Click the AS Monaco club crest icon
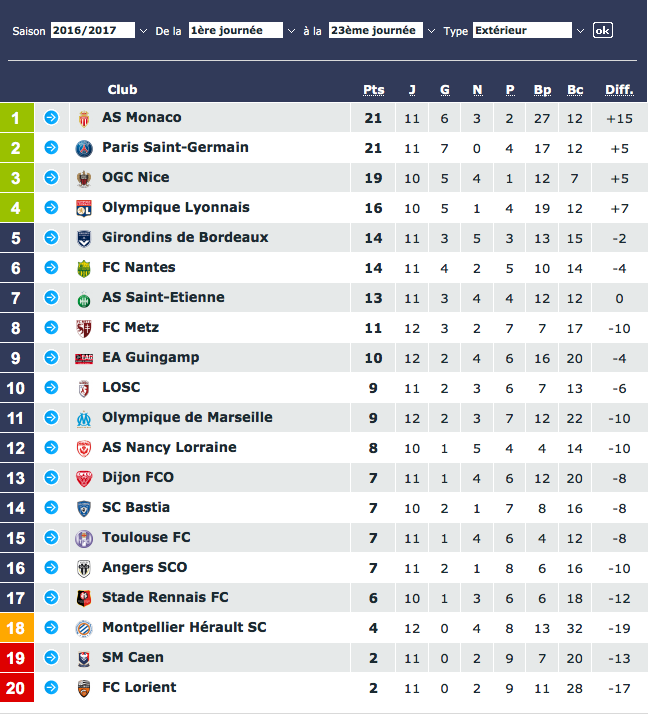 click(x=84, y=118)
